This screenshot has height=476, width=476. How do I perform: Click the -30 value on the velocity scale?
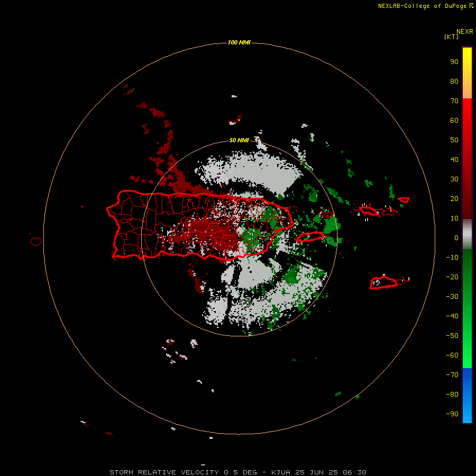coord(452,297)
